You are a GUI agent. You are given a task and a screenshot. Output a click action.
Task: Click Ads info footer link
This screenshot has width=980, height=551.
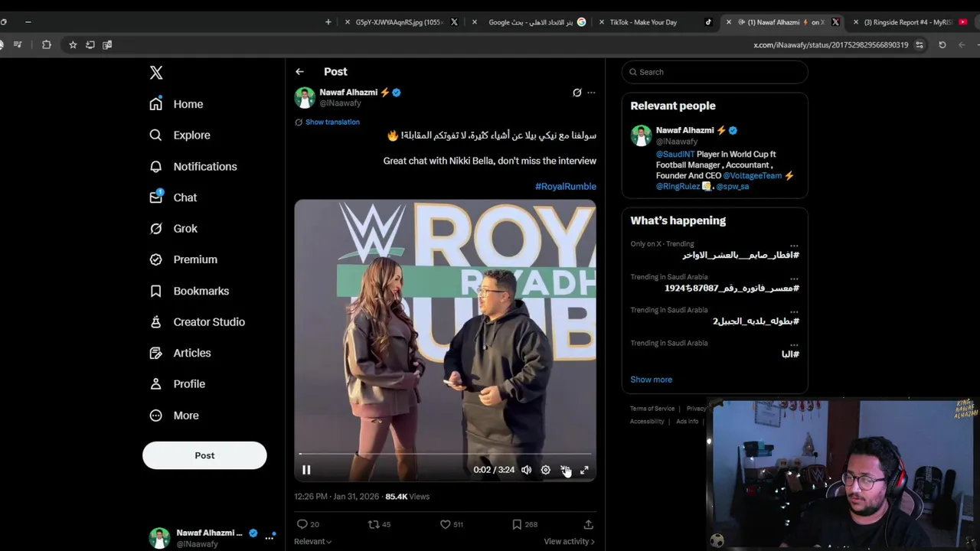coord(687,422)
